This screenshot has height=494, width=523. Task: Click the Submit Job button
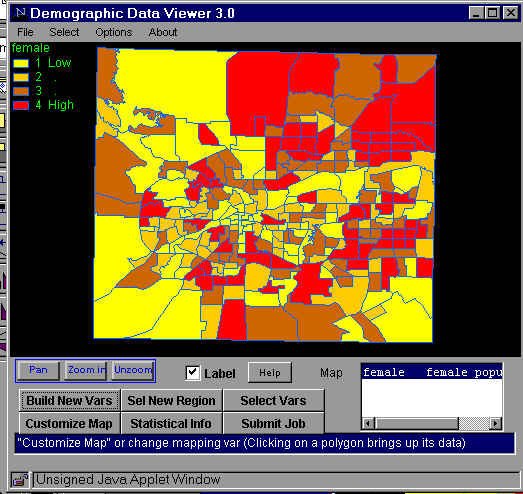click(x=273, y=423)
